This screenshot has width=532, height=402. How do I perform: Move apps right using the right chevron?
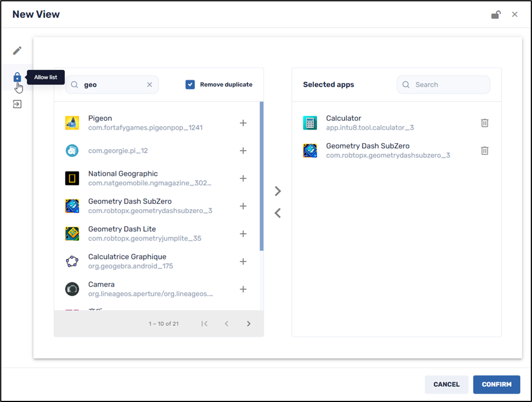click(x=277, y=191)
